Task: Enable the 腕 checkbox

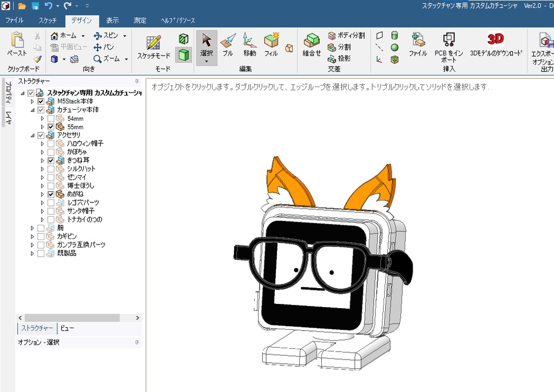Action: [x=41, y=228]
